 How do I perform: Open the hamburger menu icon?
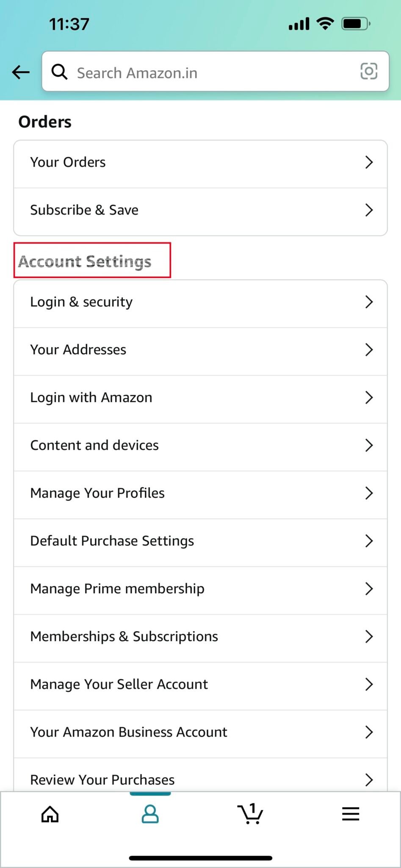(350, 814)
